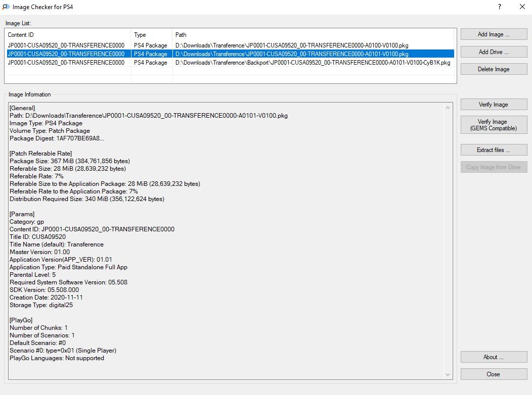Click the Add Image button
The height and width of the screenshot is (395, 532).
(494, 34)
